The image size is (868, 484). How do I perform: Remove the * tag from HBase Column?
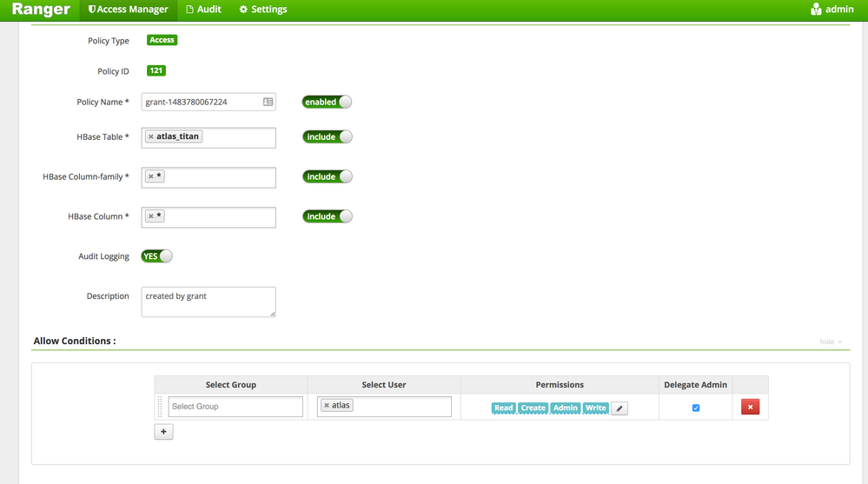coord(150,216)
